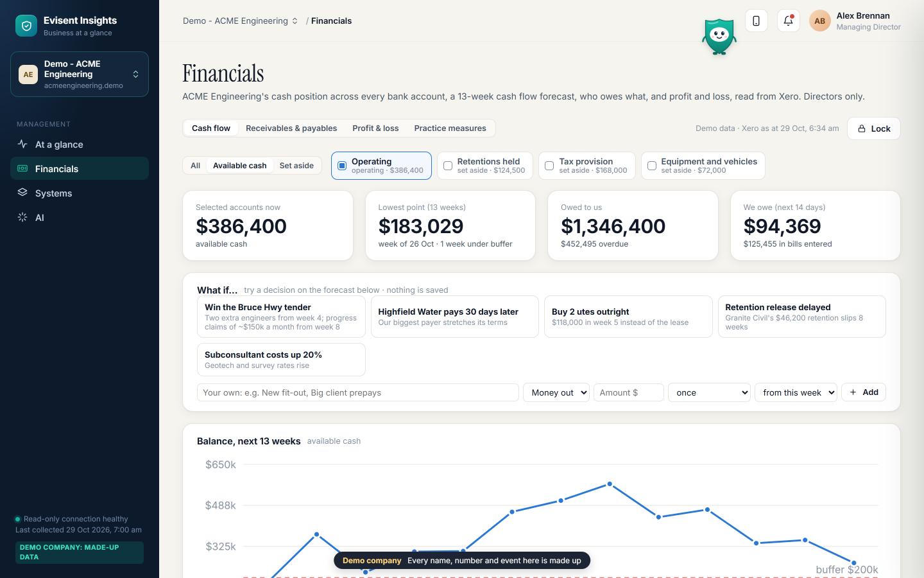Screen dimensions: 924x578
Task: Open the mobile device preview icon
Action: [757, 21]
